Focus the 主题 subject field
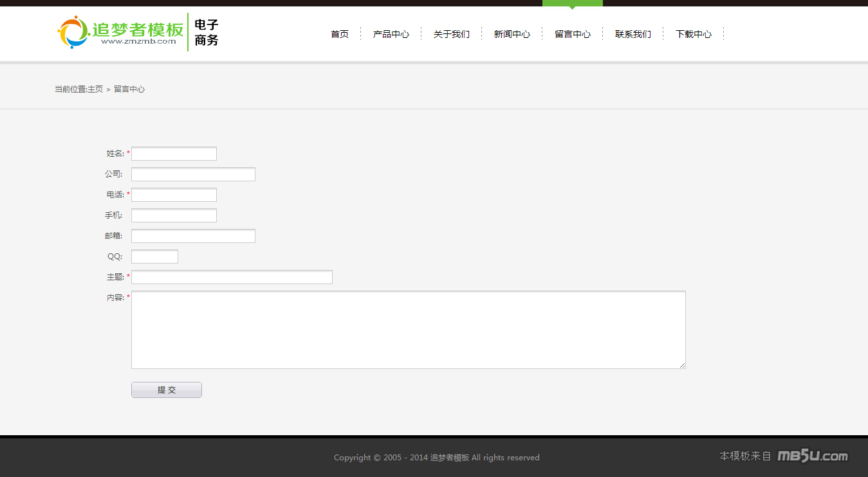Image resolution: width=868 pixels, height=477 pixels. coord(232,277)
